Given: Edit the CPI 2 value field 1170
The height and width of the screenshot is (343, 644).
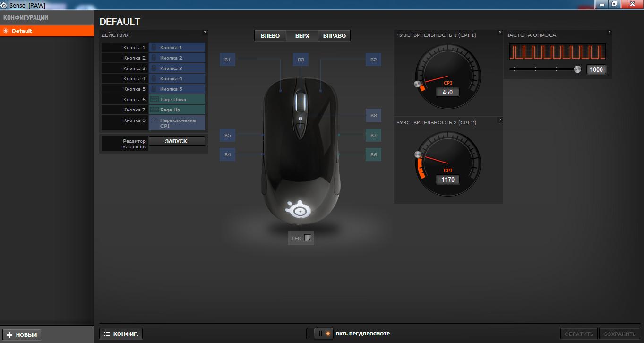Looking at the screenshot, I should (x=447, y=180).
